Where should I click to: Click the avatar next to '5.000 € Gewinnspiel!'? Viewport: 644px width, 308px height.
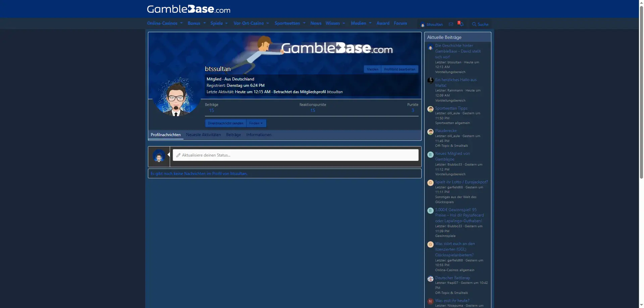[430, 210]
